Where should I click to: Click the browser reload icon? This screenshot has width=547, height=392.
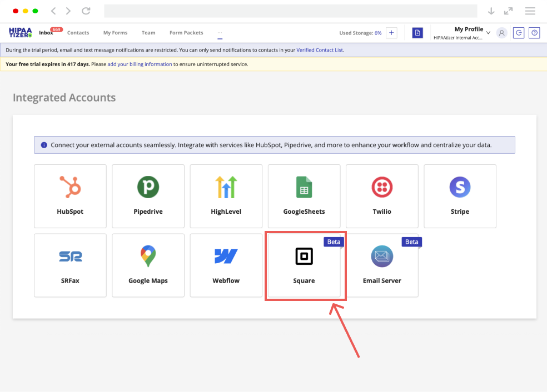click(x=86, y=11)
